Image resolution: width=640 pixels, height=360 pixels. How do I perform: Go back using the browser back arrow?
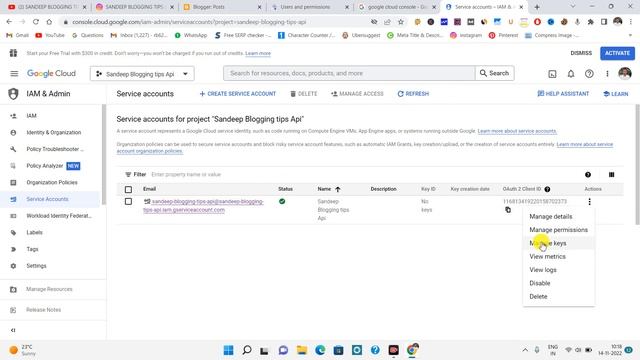coord(9,22)
